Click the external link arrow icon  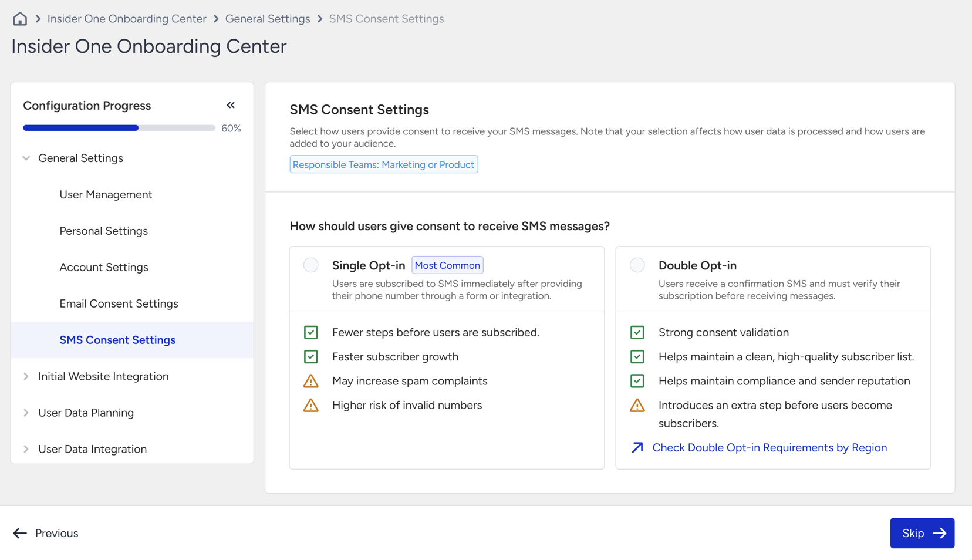coord(637,447)
